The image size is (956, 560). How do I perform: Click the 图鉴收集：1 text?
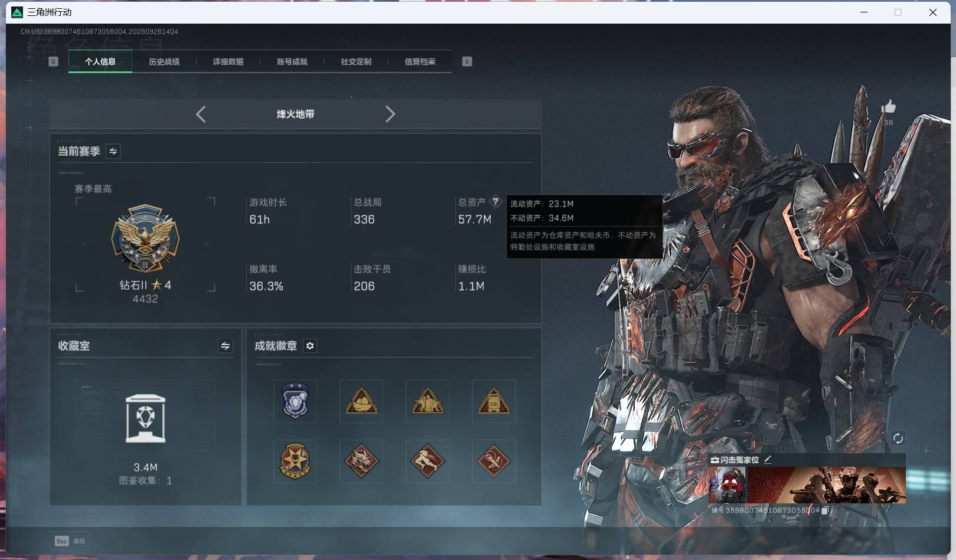click(145, 481)
